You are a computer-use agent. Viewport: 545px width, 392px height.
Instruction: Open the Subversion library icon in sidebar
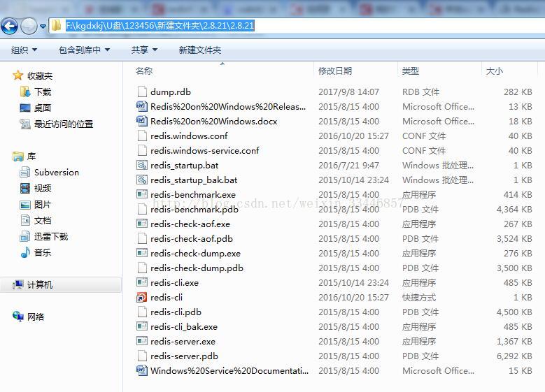click(25, 173)
